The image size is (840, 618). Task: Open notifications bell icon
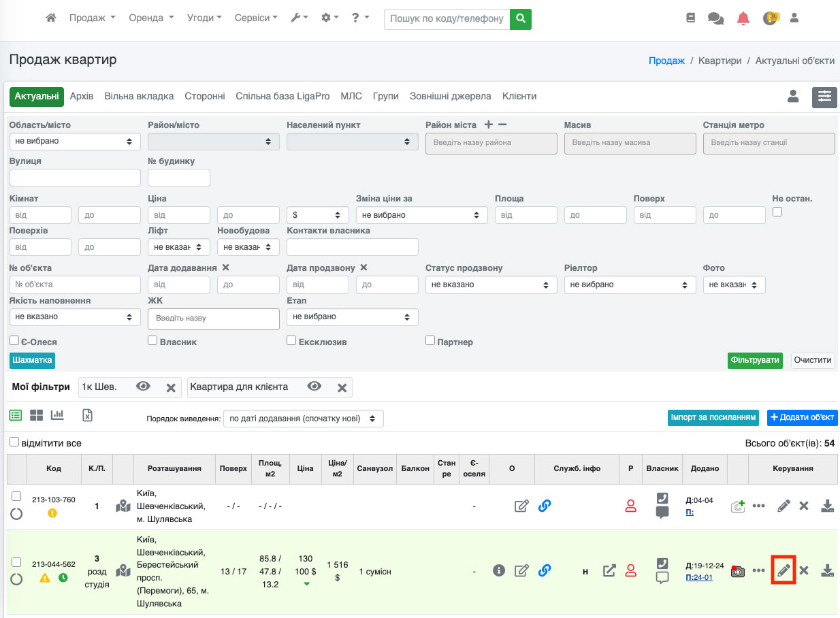pyautogui.click(x=743, y=18)
